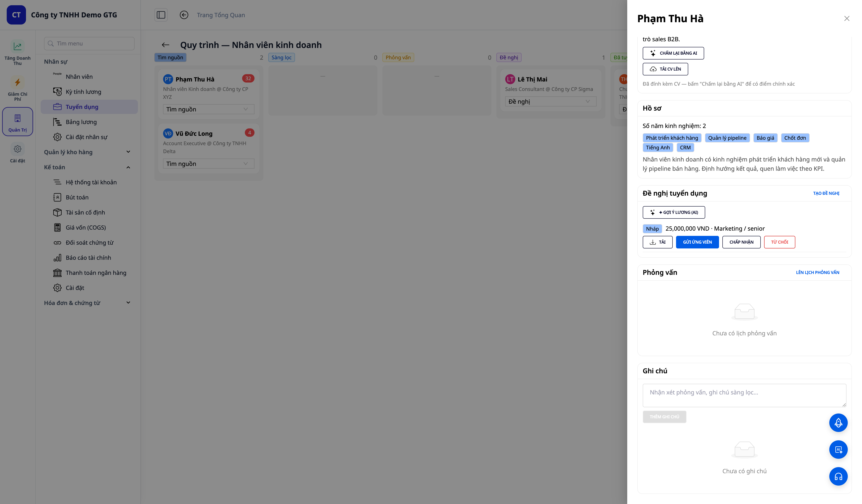Click the CT company logo

point(16,15)
